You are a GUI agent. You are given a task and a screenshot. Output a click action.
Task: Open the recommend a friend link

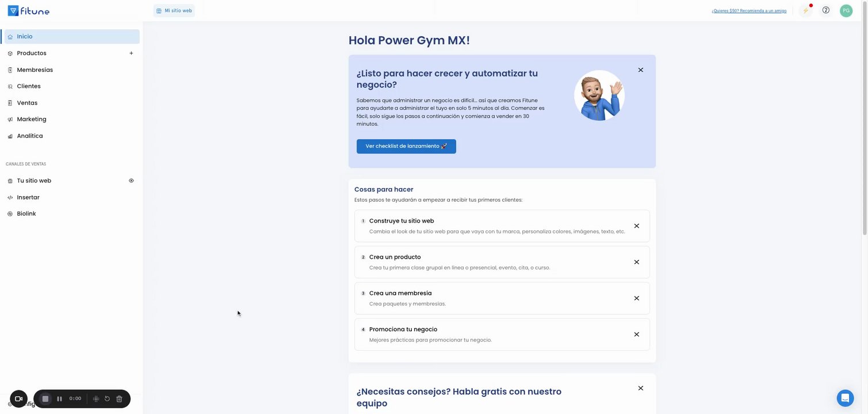coord(749,10)
